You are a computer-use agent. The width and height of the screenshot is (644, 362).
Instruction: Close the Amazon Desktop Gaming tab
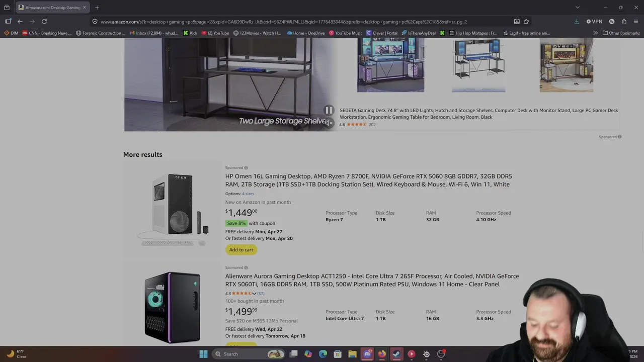[x=85, y=8]
